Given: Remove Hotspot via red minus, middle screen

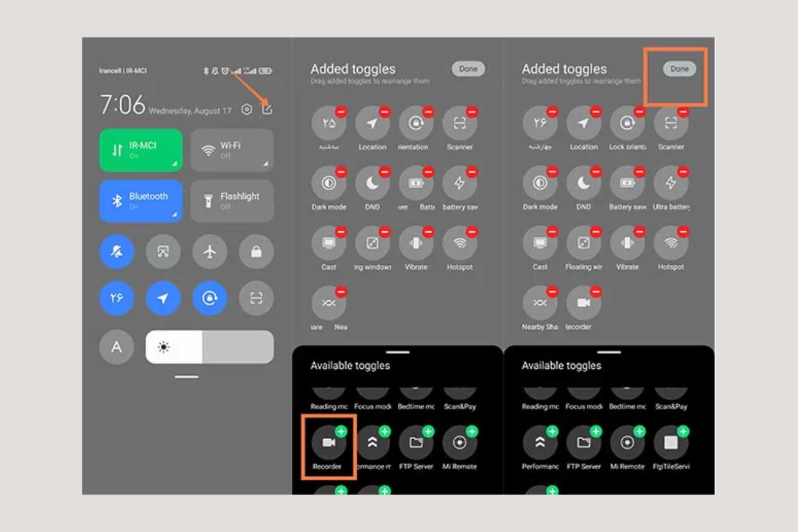Looking at the screenshot, I should 472,232.
